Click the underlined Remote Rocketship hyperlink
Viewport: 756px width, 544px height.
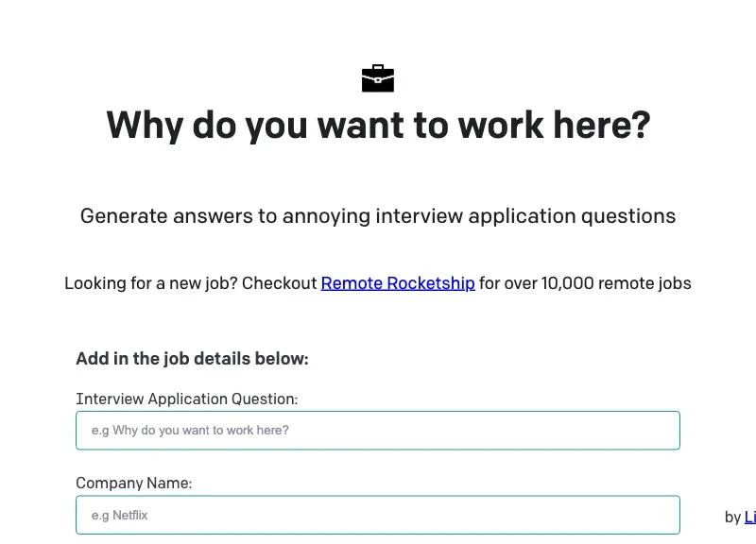[x=398, y=282]
